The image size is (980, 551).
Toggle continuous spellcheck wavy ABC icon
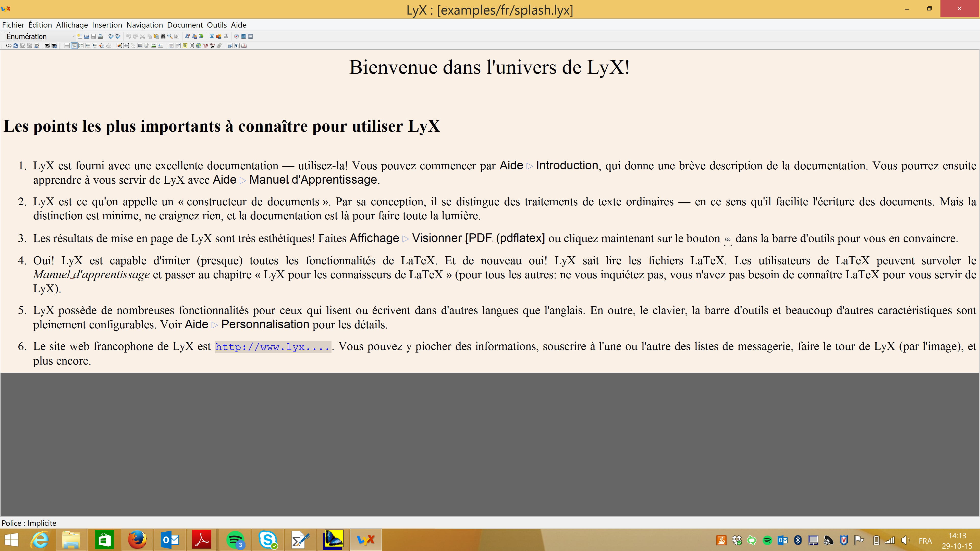pos(118,36)
